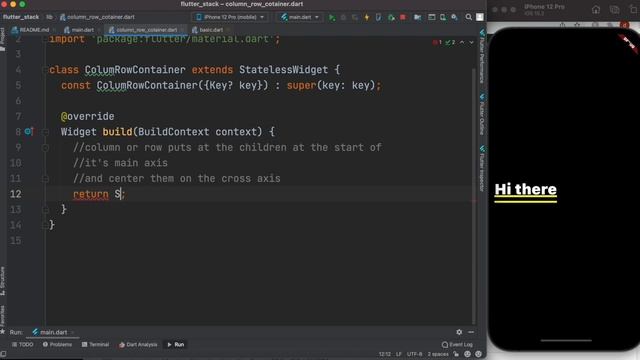
Task: Open Device Manager toolbar icon
Action: tap(443, 17)
